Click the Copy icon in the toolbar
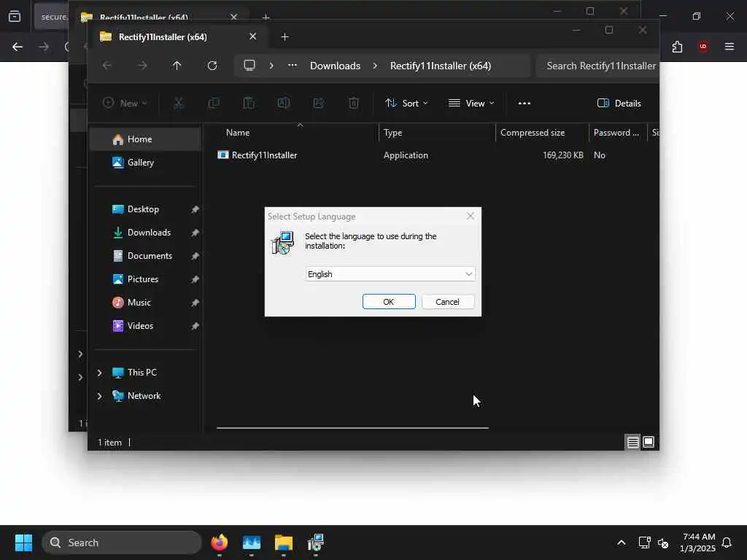The height and width of the screenshot is (560, 747). coord(214,103)
